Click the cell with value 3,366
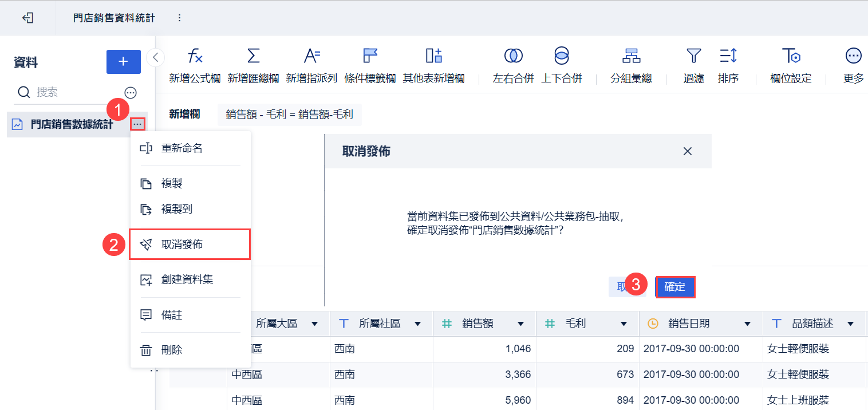The width and height of the screenshot is (868, 410). [484, 374]
